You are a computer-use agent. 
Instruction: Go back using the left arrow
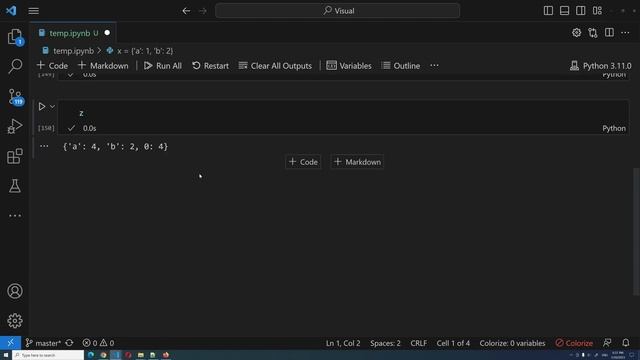(x=186, y=11)
